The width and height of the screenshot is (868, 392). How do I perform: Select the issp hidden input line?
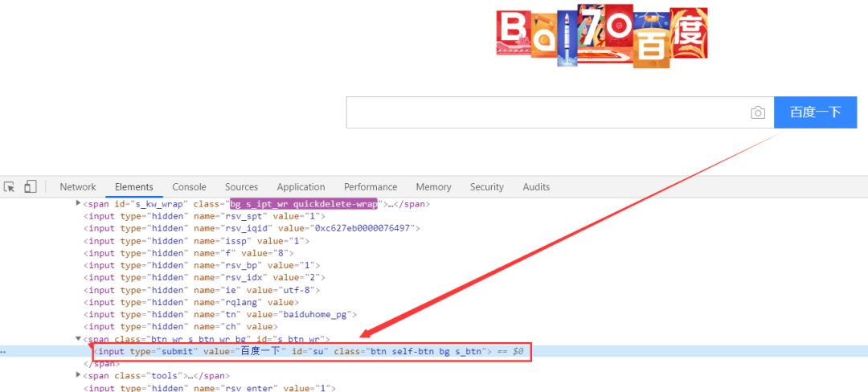point(197,241)
